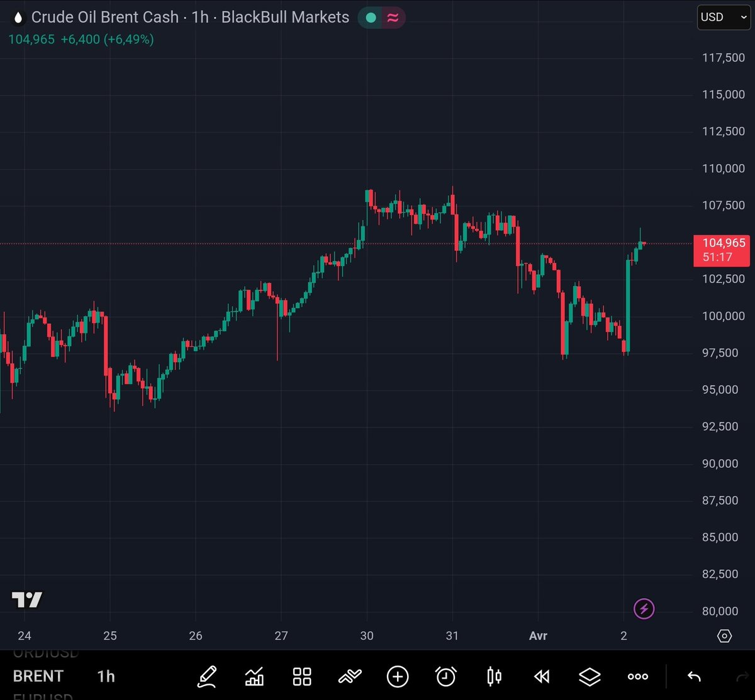Create an alert with alarm clock icon
Image resolution: width=755 pixels, height=700 pixels.
446,677
